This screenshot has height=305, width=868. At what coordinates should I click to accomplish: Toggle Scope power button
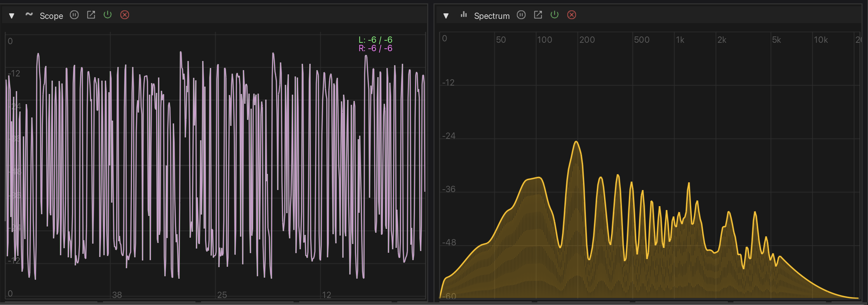(108, 15)
